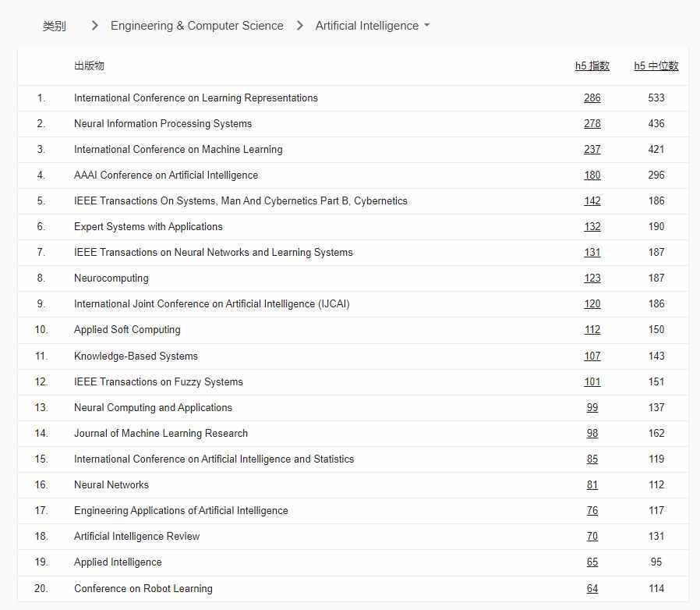This screenshot has height=610, width=700.
Task: Open h5-index 81 for Neural Networks
Action: click(592, 484)
